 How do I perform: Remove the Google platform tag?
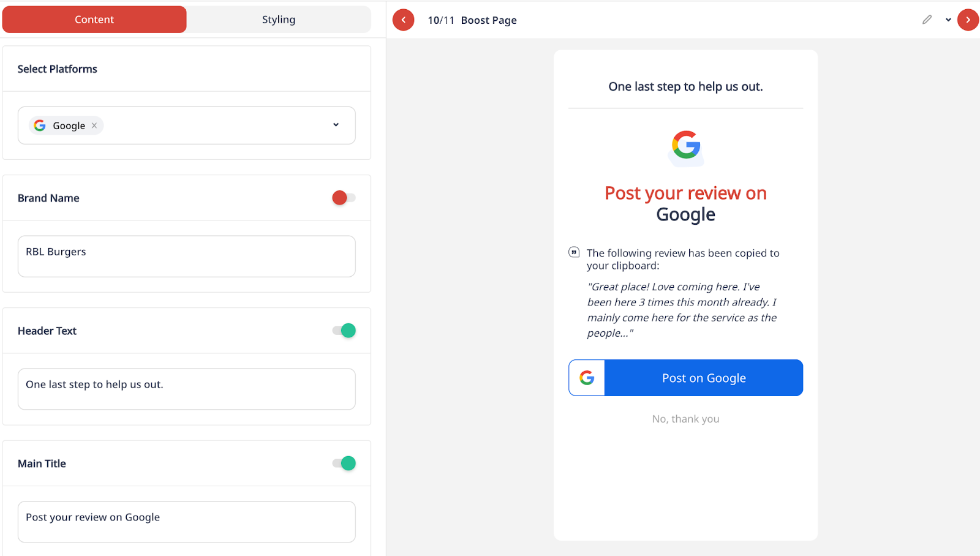point(94,126)
